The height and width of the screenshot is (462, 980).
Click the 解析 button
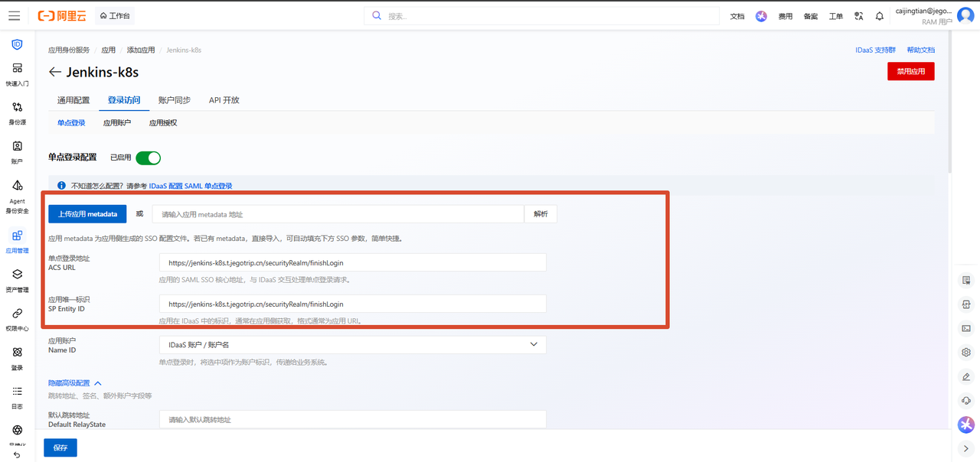(541, 214)
